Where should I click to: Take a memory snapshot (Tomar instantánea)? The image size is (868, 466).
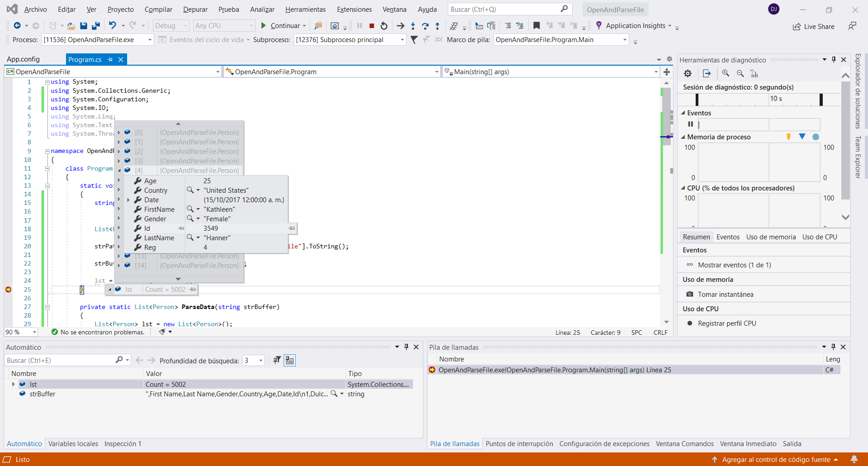[725, 295]
